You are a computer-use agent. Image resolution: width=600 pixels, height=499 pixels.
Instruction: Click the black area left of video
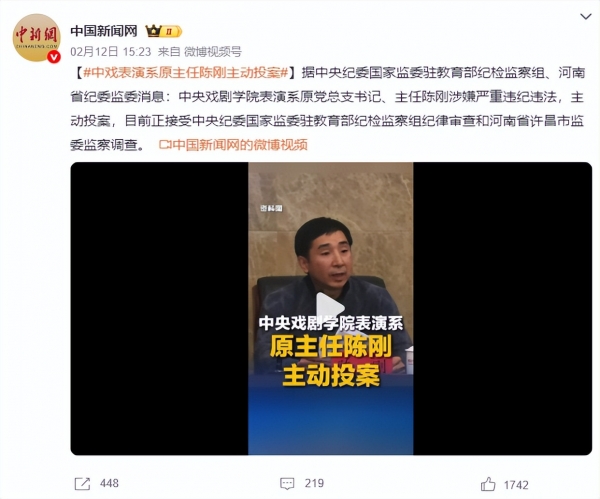click(x=159, y=308)
